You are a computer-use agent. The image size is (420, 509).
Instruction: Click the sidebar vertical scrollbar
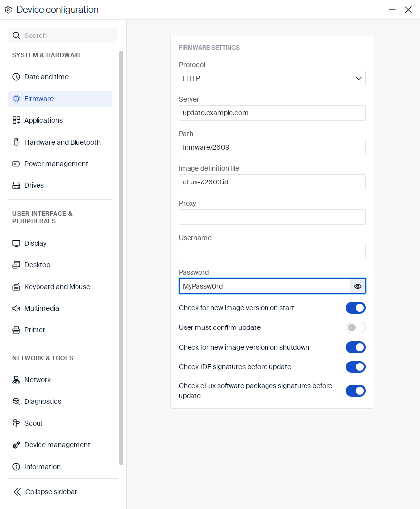121,258
